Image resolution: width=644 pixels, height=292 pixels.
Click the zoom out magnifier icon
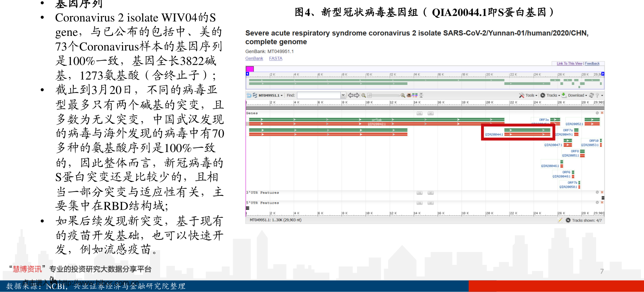point(364,95)
